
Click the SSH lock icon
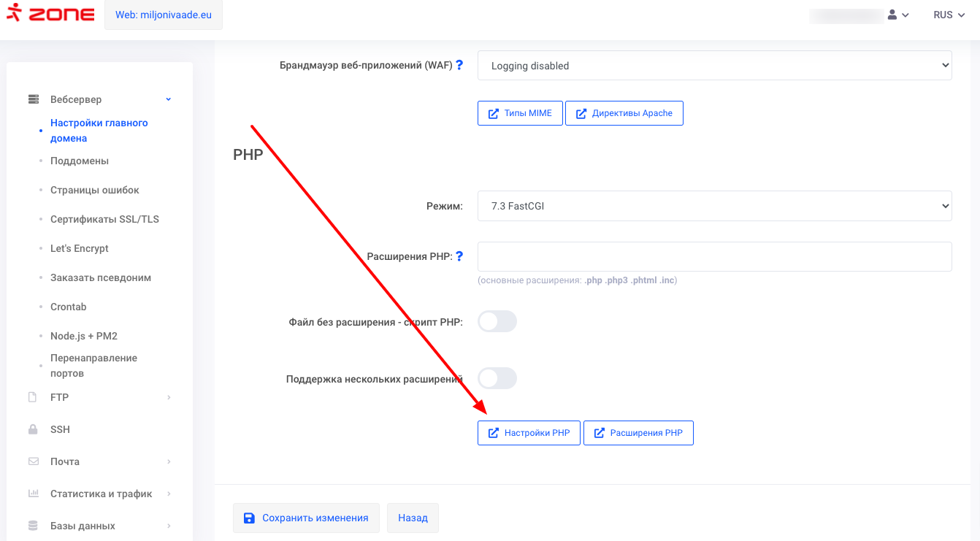(x=33, y=429)
